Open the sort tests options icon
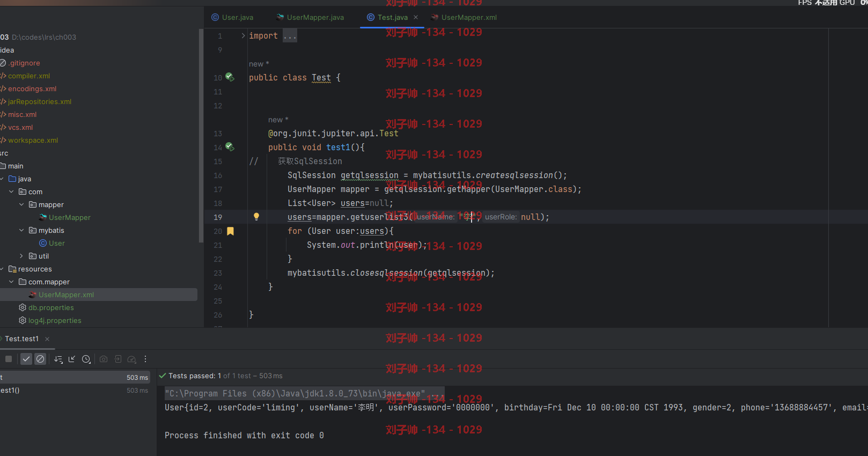The image size is (868, 456). [x=58, y=359]
